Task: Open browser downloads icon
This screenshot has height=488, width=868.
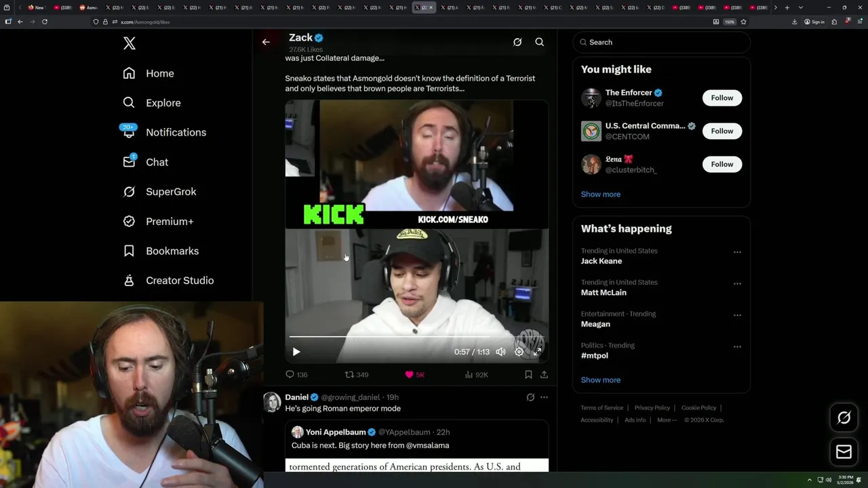Action: tap(794, 22)
